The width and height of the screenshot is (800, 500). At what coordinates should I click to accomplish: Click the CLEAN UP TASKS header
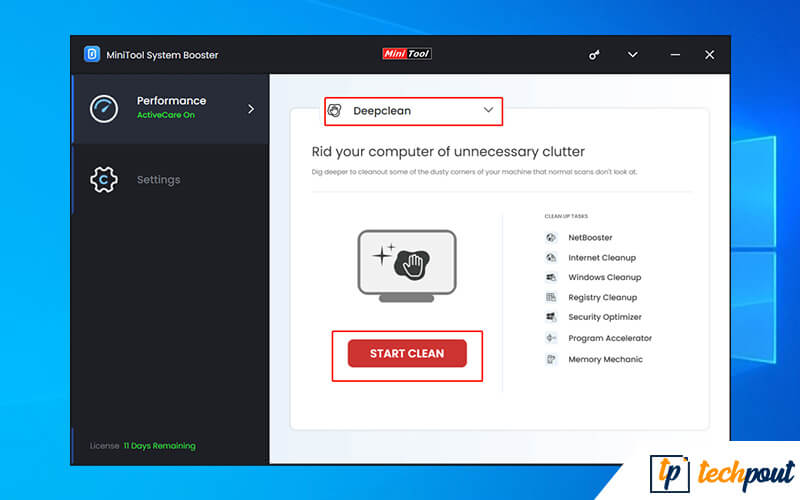tap(566, 216)
